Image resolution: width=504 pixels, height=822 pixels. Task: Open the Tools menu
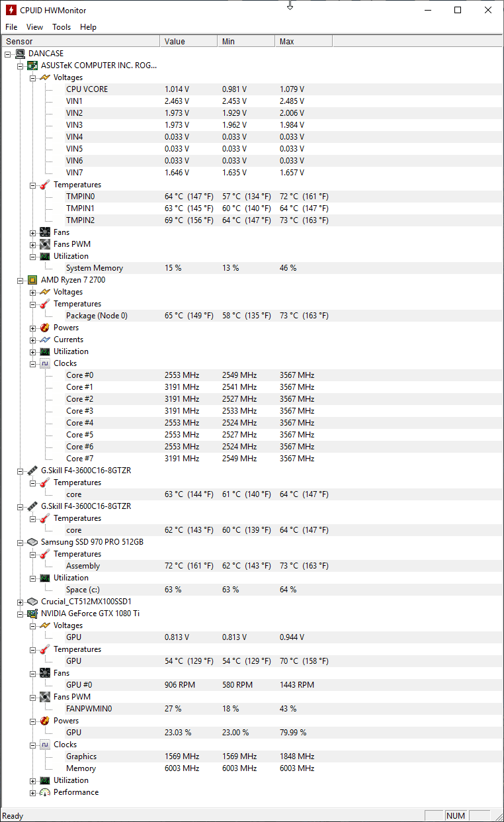pos(62,27)
